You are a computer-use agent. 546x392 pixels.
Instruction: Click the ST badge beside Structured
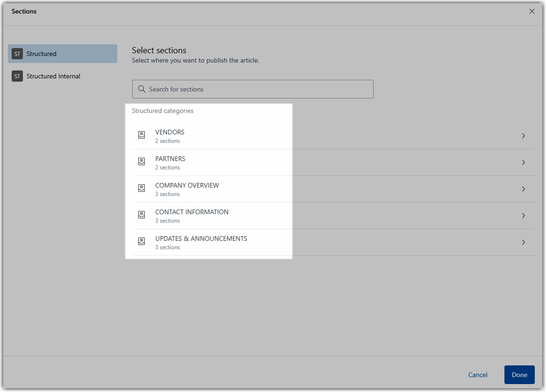click(x=17, y=54)
